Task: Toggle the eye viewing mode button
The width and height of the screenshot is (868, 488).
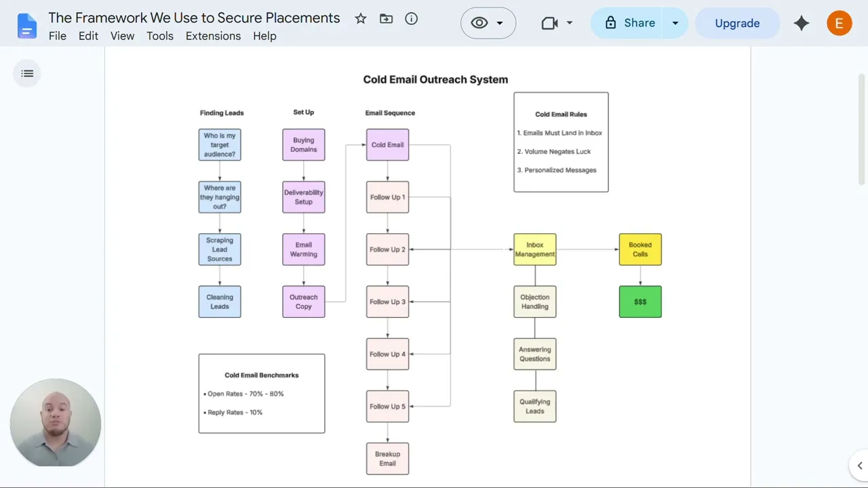Action: click(479, 23)
